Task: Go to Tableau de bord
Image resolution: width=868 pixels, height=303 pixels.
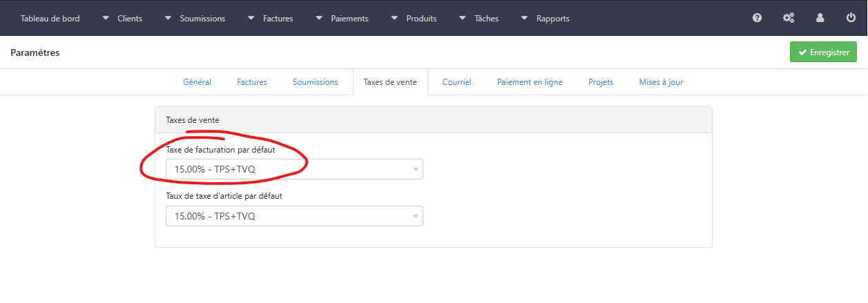Action: tap(50, 19)
